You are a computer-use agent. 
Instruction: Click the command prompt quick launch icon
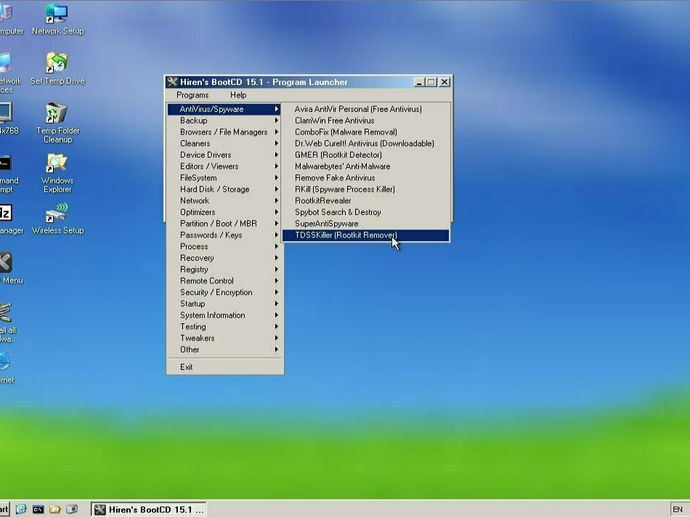(x=38, y=509)
